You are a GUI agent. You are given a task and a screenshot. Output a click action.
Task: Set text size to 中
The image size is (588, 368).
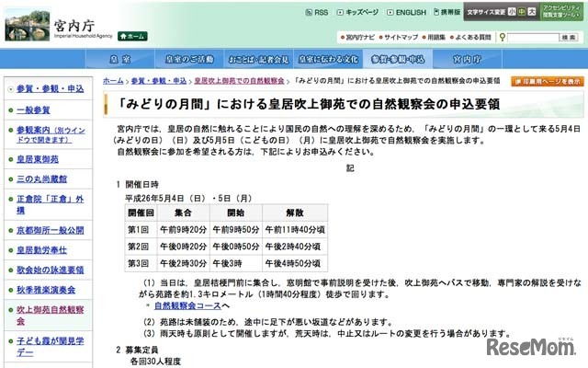pos(522,12)
